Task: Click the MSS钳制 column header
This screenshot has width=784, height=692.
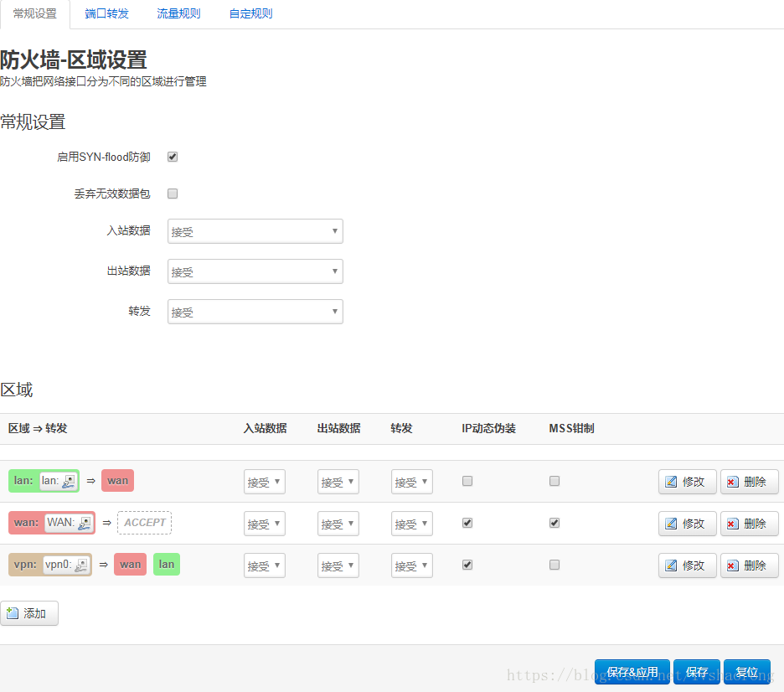Action: pos(571,428)
